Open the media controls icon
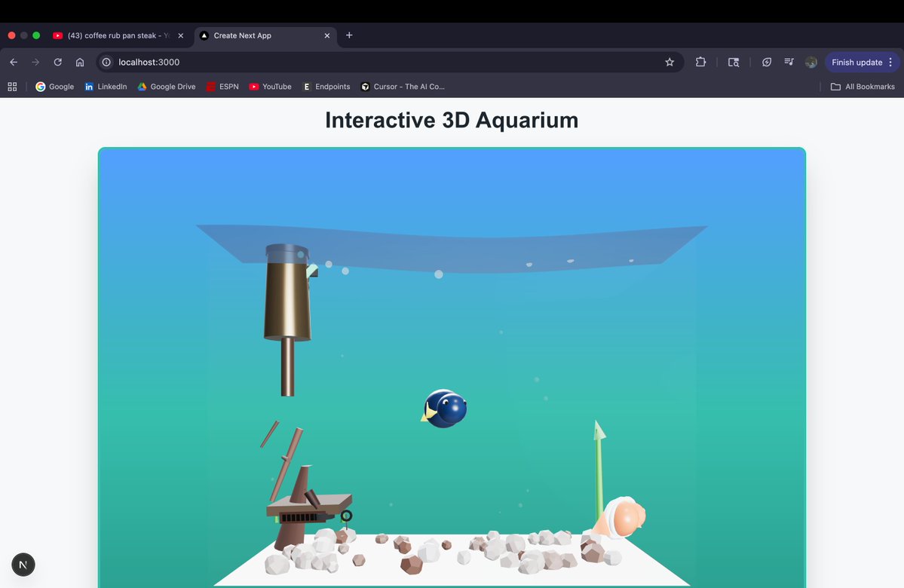This screenshot has height=588, width=904. tap(789, 63)
